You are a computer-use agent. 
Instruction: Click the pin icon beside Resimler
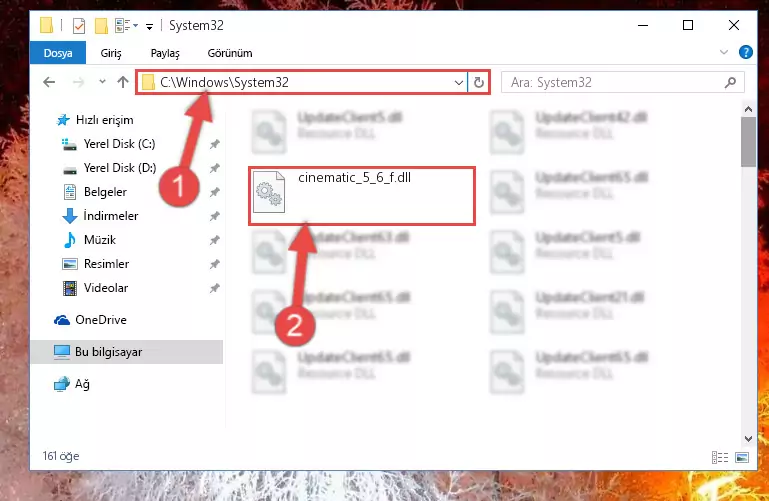pos(214,264)
